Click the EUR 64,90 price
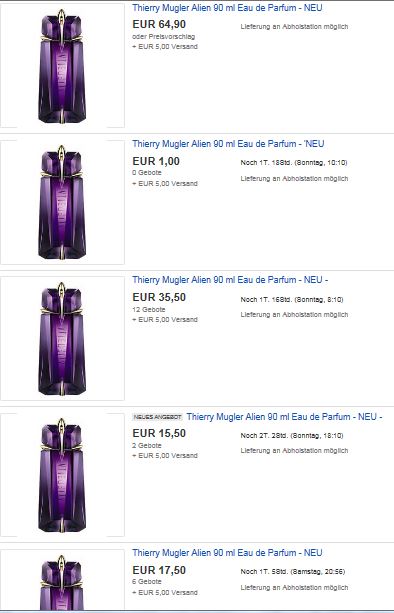This screenshot has width=394, height=613. (x=159, y=24)
